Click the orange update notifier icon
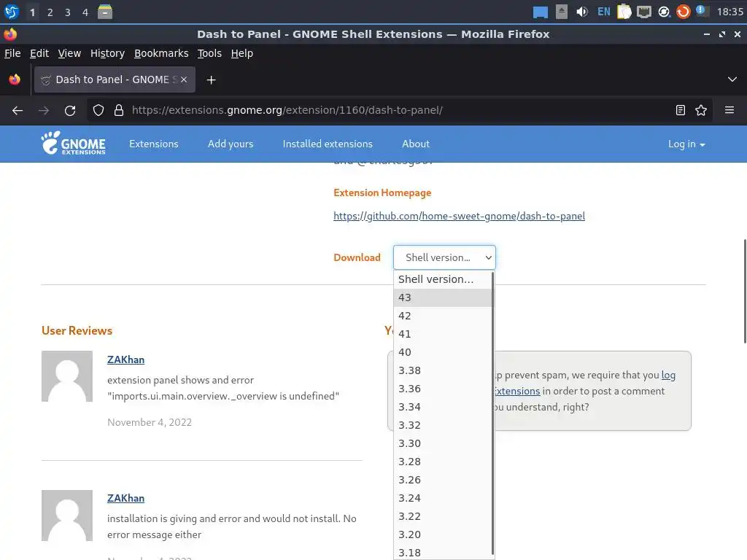This screenshot has height=560, width=747. click(683, 12)
